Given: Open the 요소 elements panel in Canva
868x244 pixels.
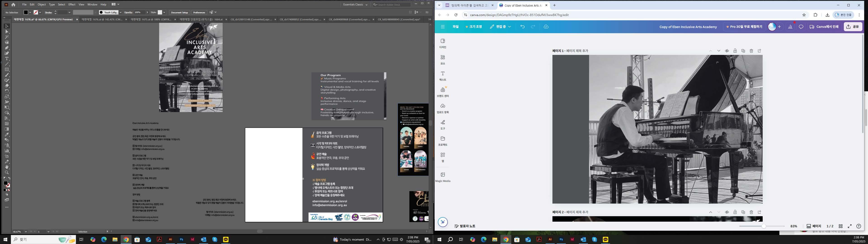Looking at the screenshot, I should point(443,60).
